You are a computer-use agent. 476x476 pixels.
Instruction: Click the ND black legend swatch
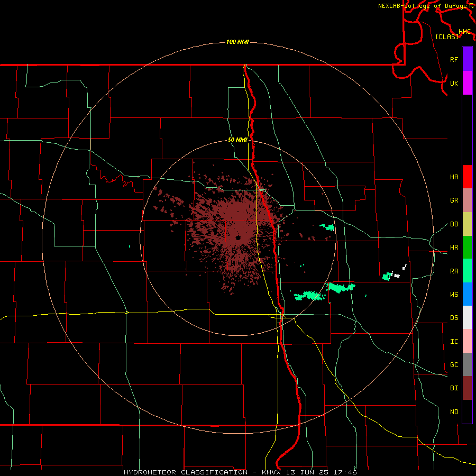pyautogui.click(x=467, y=411)
